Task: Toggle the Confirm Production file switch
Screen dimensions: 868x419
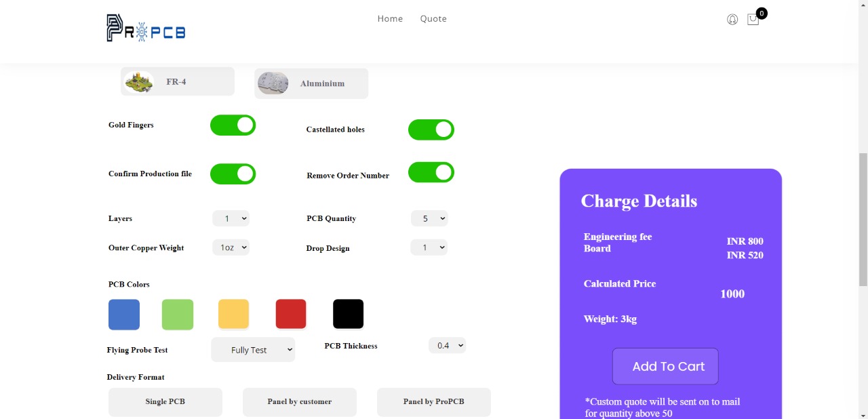Action: (233, 174)
